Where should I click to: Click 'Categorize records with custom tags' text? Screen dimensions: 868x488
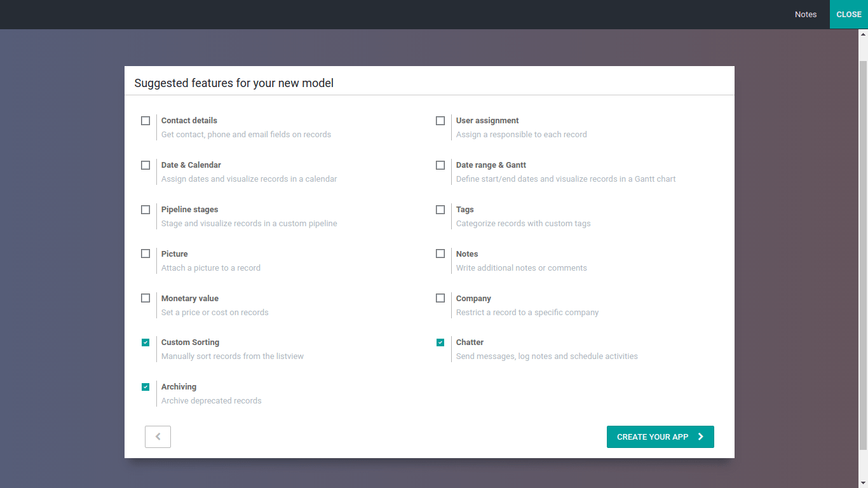524,224
